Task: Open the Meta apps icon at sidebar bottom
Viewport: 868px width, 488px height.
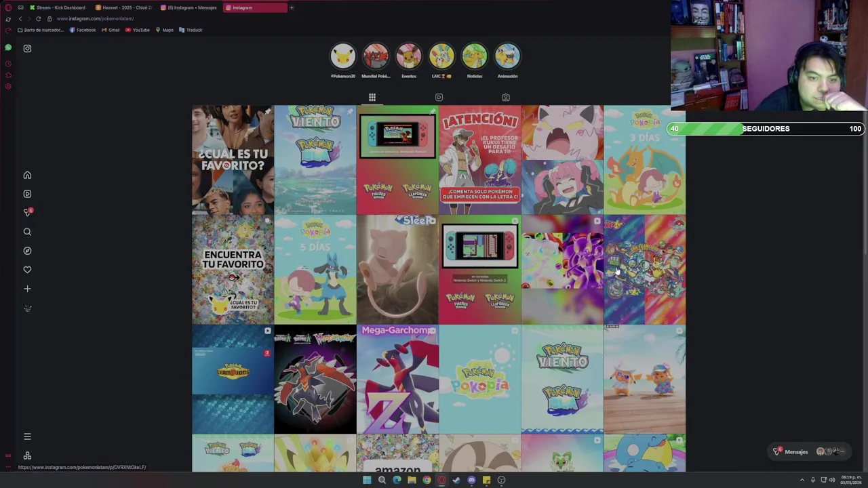Action: [27, 455]
